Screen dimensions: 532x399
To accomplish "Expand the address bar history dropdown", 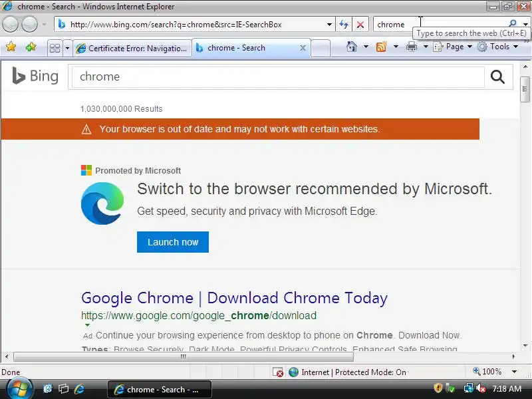I will [x=329, y=25].
